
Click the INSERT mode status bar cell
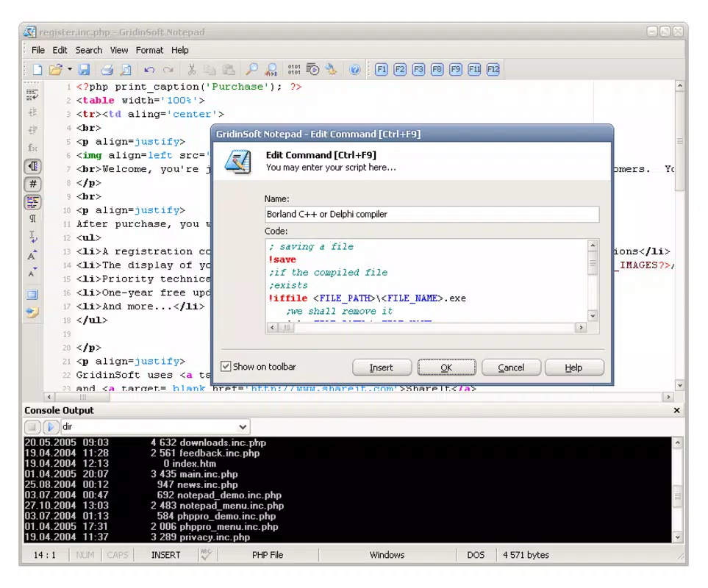(x=165, y=555)
